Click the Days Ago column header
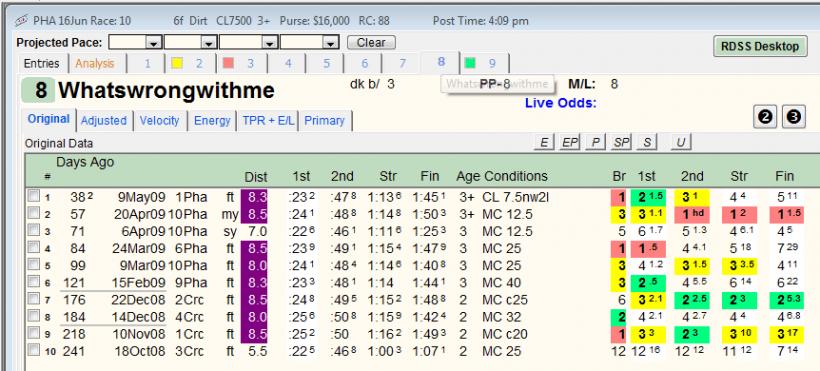This screenshot has height=371, width=820. click(x=85, y=163)
